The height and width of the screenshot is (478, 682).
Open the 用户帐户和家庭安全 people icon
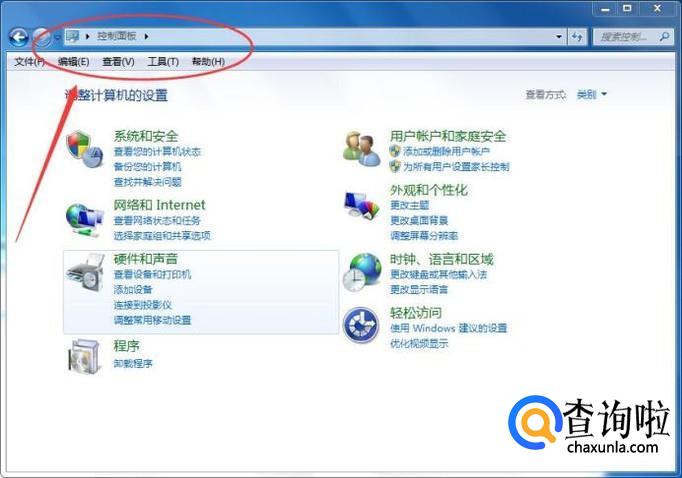[x=362, y=149]
